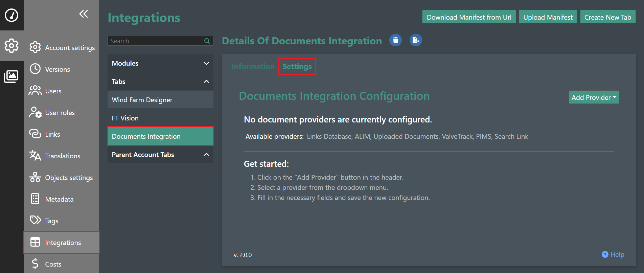Open the image gallery icon in rail
The image size is (644, 273).
[x=11, y=76]
